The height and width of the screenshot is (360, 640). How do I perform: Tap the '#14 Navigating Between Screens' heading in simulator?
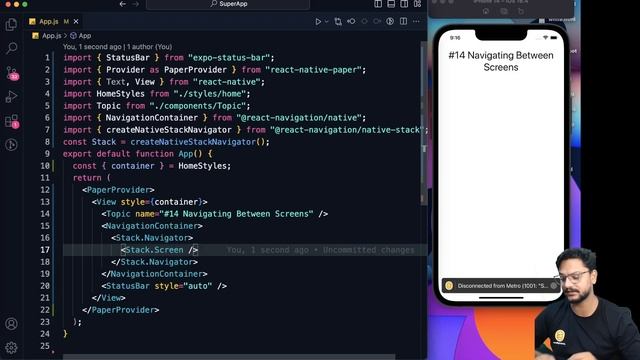(501, 61)
